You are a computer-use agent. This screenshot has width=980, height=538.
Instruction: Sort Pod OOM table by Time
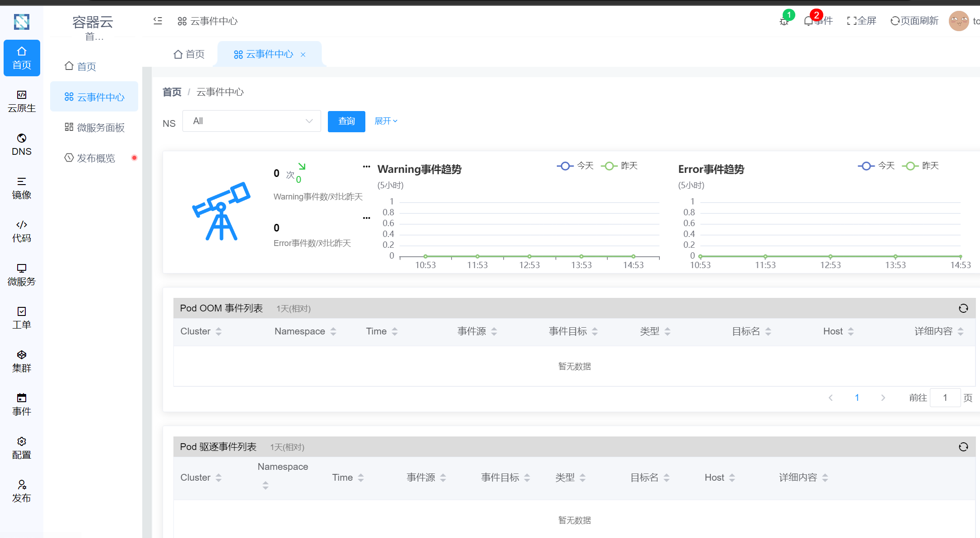(395, 331)
